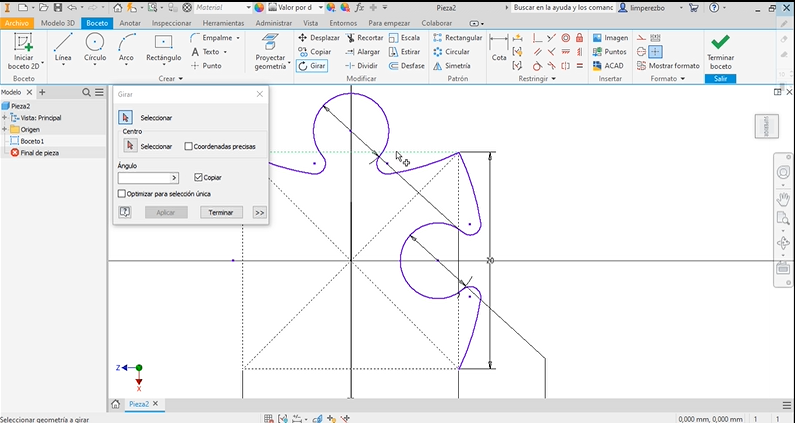Click the help button in Girar dialog
This screenshot has width=795, height=423.
(125, 213)
